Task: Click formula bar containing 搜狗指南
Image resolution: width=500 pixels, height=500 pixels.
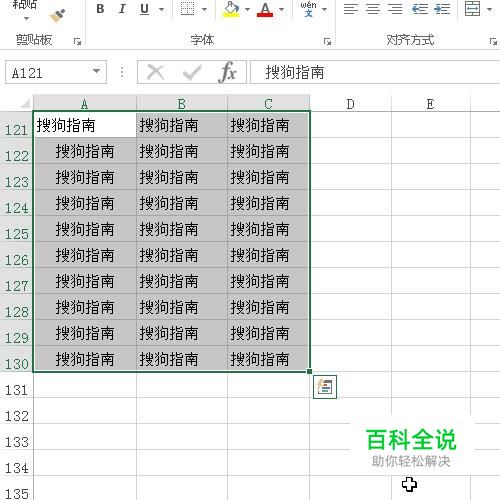Action: (375, 72)
